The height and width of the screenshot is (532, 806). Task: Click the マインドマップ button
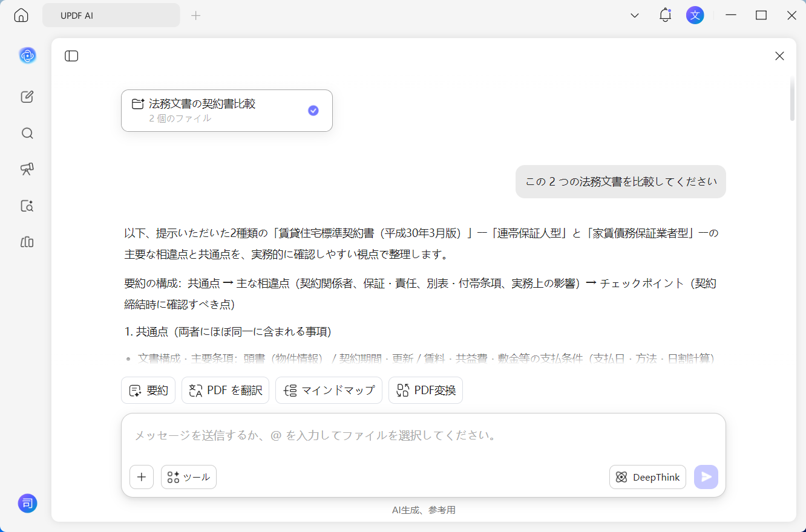click(x=329, y=391)
